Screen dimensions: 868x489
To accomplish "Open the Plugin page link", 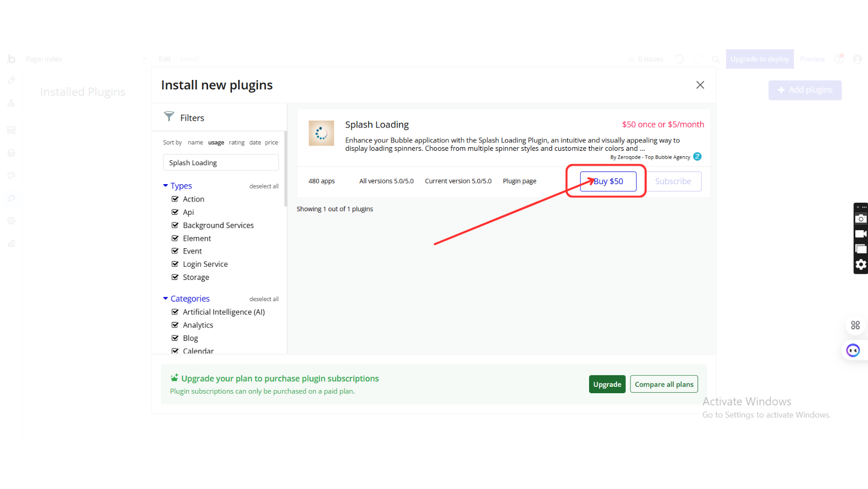I will coord(519,181).
